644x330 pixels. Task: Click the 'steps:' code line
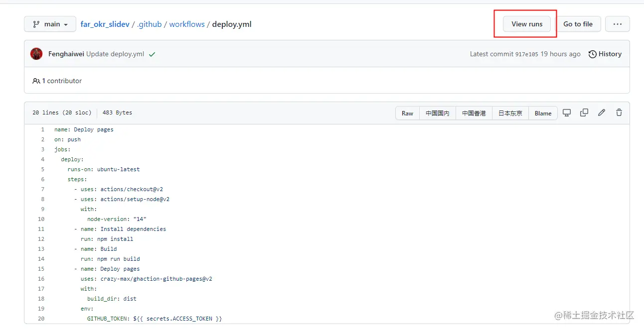pyautogui.click(x=77, y=179)
